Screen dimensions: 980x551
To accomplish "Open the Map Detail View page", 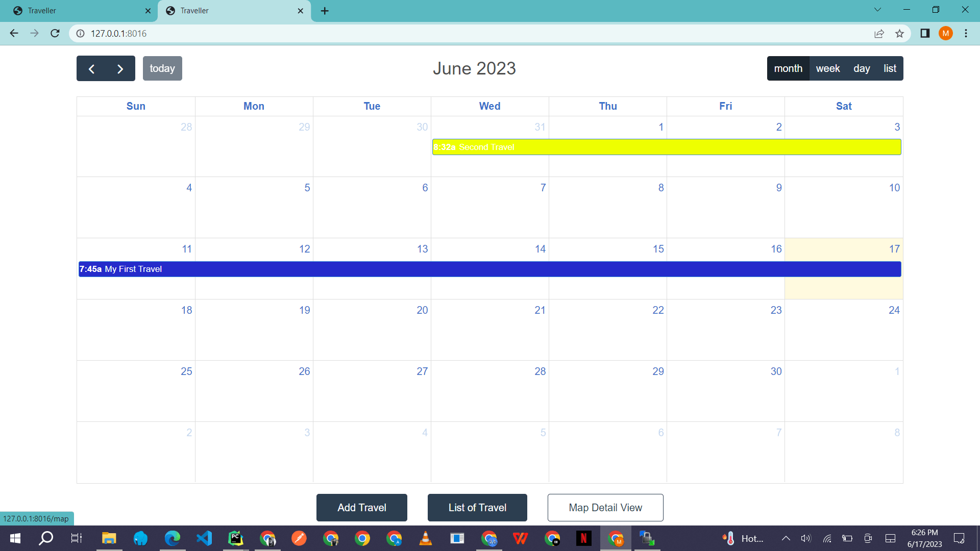I will [x=604, y=507].
